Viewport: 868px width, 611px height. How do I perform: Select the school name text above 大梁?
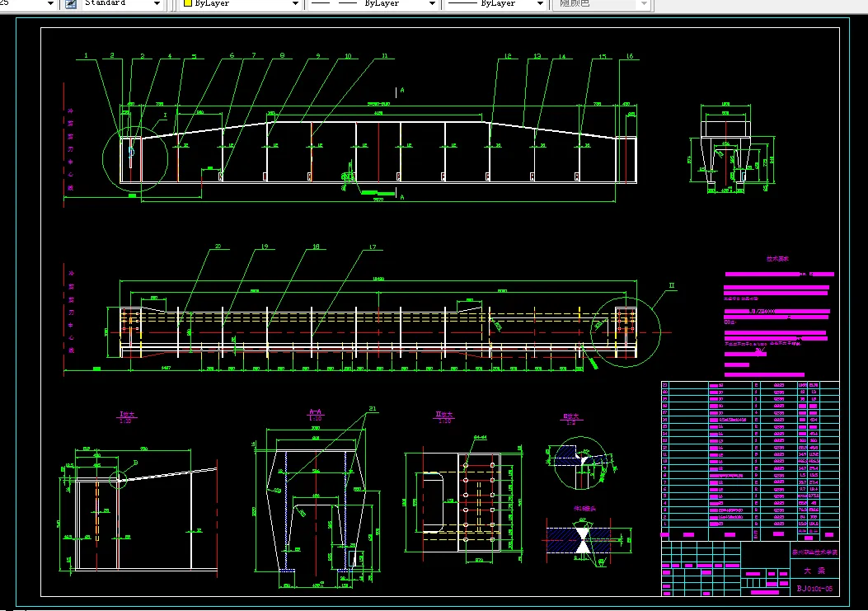click(x=814, y=552)
